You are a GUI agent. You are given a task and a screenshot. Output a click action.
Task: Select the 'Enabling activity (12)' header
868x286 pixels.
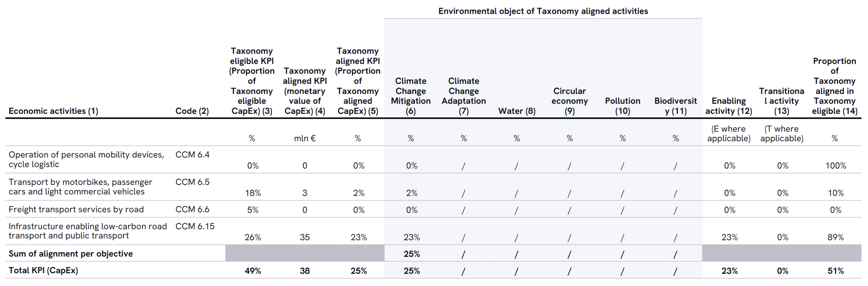(x=729, y=106)
